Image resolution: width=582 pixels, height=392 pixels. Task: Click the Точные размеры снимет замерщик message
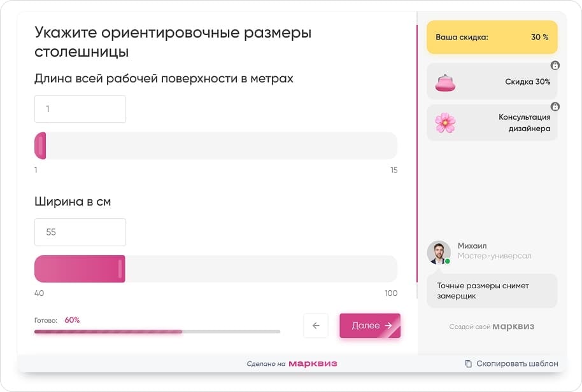(492, 291)
